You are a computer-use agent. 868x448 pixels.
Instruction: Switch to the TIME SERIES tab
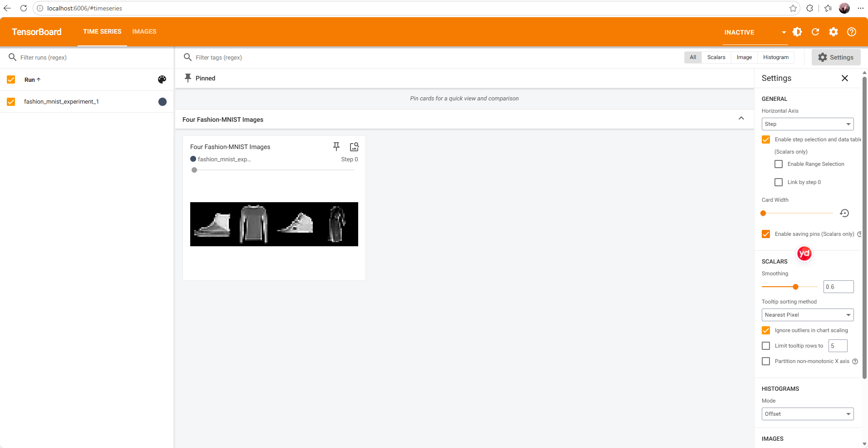tap(102, 31)
